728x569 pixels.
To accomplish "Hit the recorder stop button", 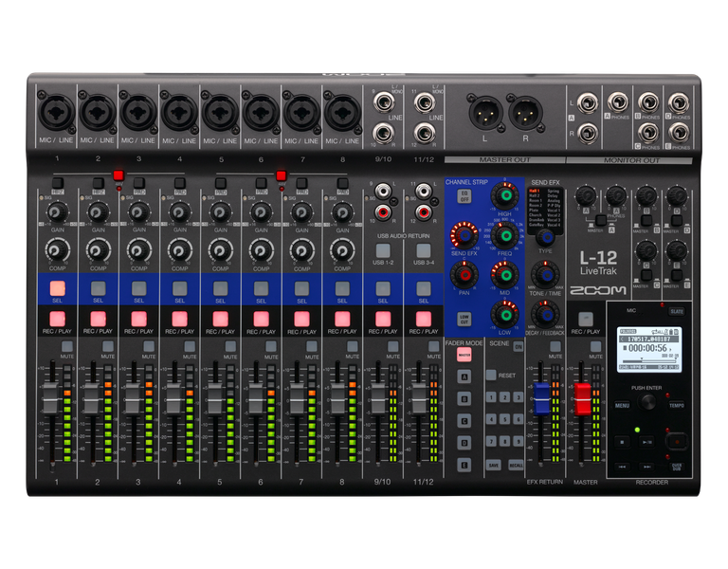I will 623,442.
